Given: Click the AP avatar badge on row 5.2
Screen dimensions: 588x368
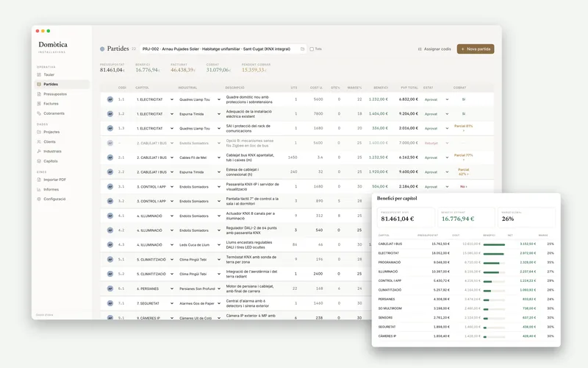Looking at the screenshot, I should (110, 274).
